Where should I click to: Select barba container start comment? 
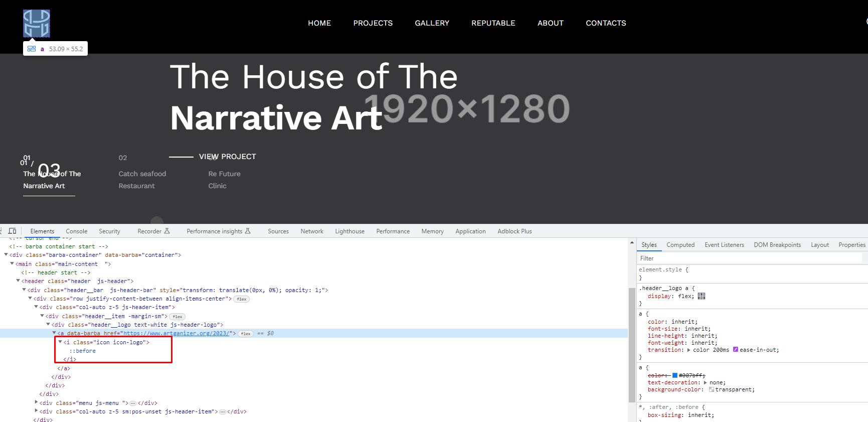click(x=59, y=246)
